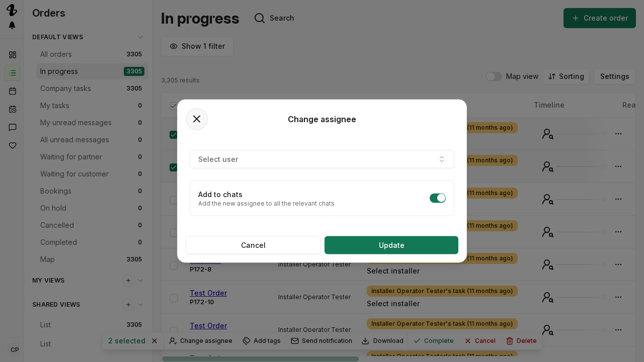This screenshot has width=644, height=362.
Task: Open the chat messages icon in sidebar
Action: 13,127
